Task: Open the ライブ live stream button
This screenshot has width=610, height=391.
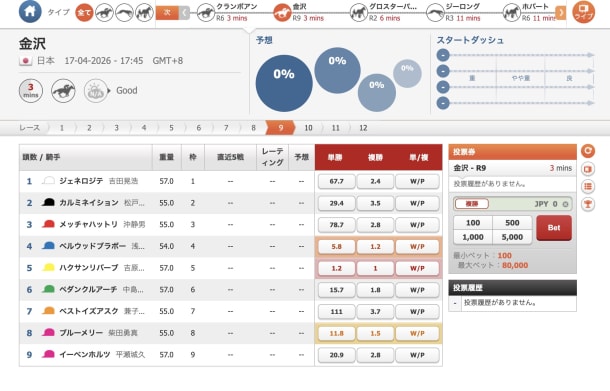Action: 584,12
